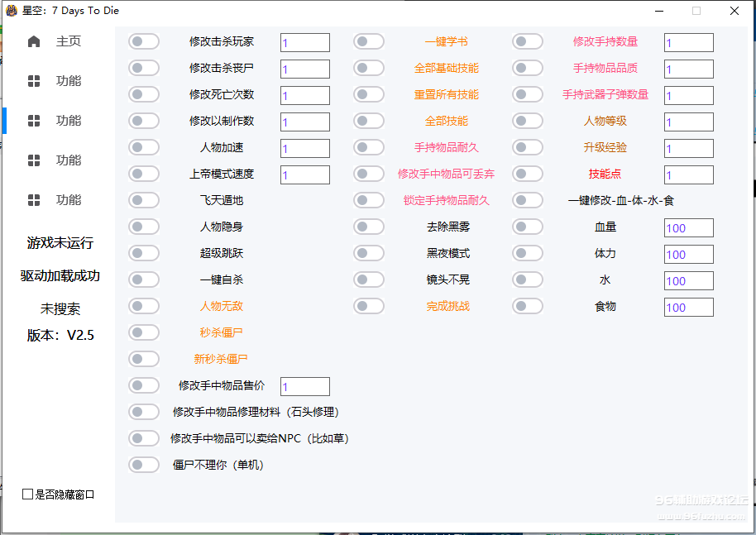Enable 修改手中物品可丢弃 toggle
The height and width of the screenshot is (535, 756).
369,174
